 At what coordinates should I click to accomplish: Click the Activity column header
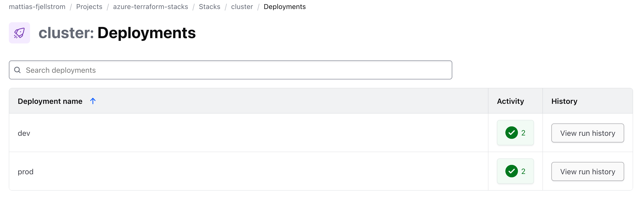[x=510, y=101]
